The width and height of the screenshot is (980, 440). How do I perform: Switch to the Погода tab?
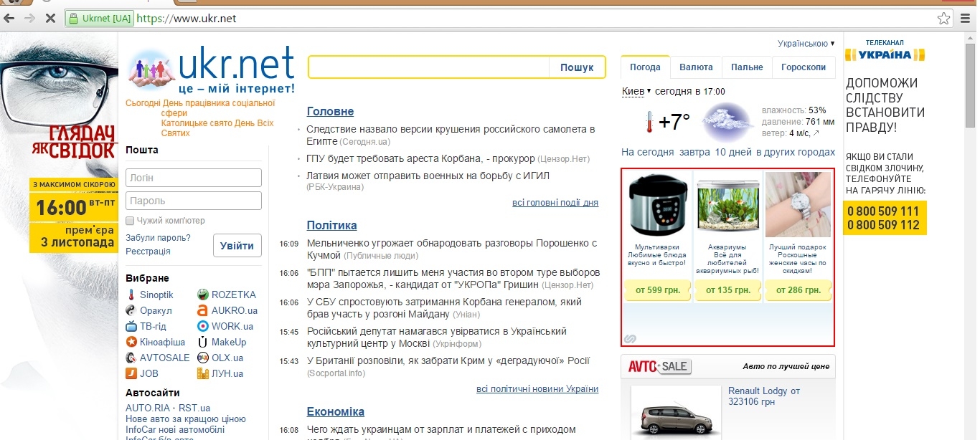pyautogui.click(x=645, y=67)
